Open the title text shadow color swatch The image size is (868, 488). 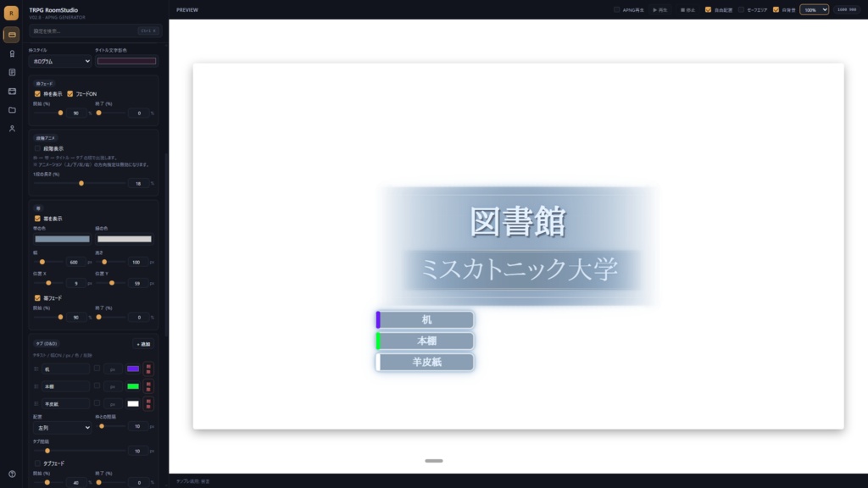(x=127, y=61)
